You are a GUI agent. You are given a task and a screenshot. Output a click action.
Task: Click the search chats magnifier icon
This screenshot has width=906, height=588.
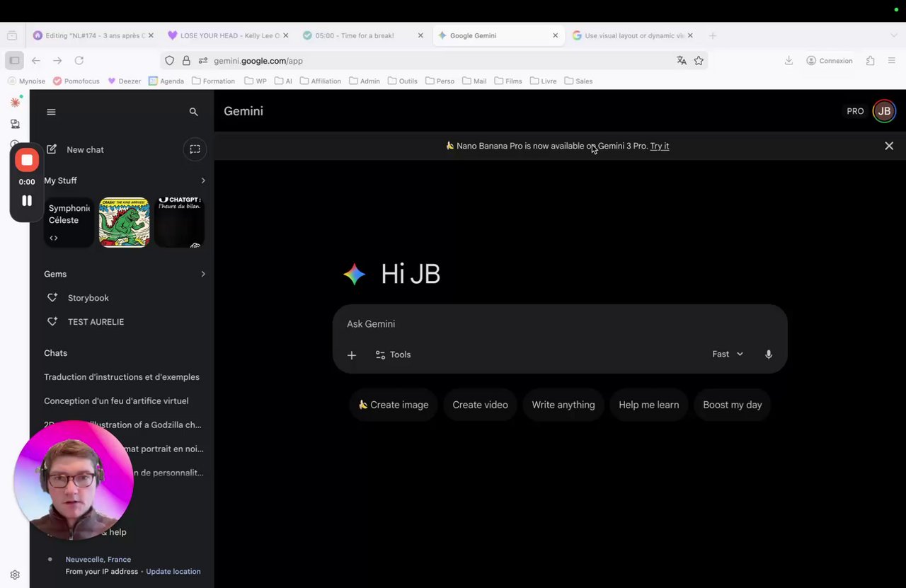pyautogui.click(x=194, y=112)
